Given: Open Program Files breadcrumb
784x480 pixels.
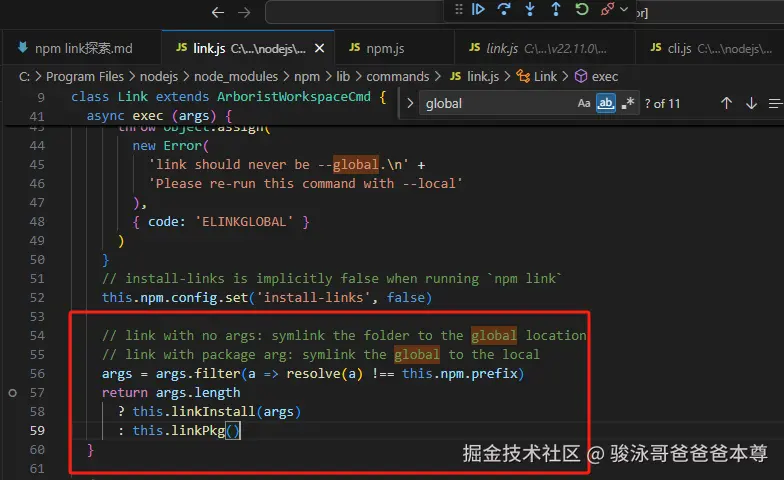Looking at the screenshot, I should click(x=84, y=76).
